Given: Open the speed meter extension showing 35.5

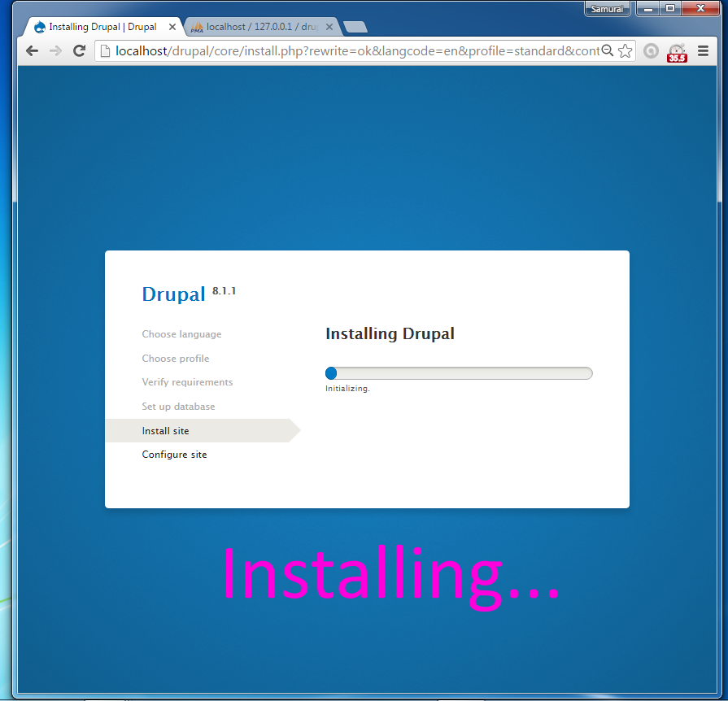Looking at the screenshot, I should point(677,53).
